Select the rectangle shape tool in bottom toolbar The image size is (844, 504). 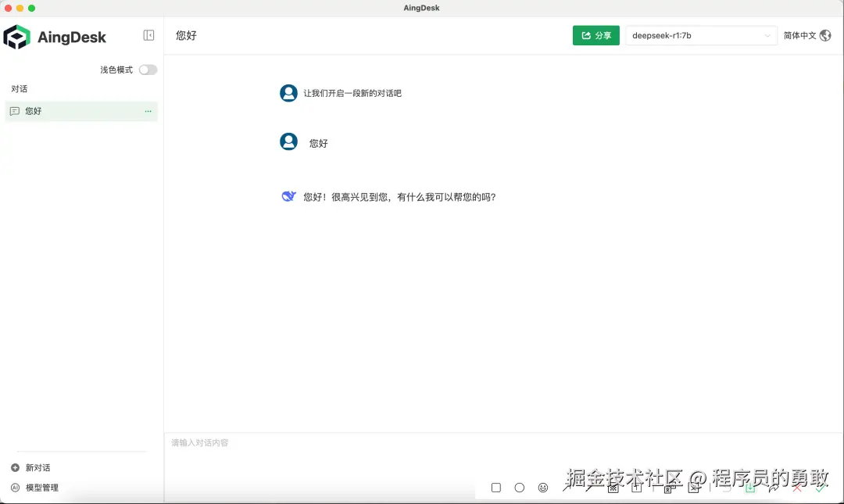(496, 488)
